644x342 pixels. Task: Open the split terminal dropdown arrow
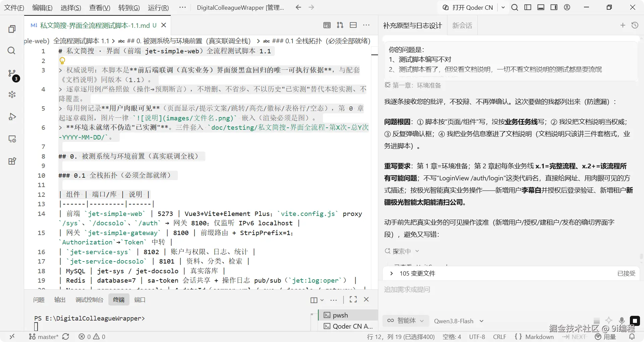click(322, 300)
